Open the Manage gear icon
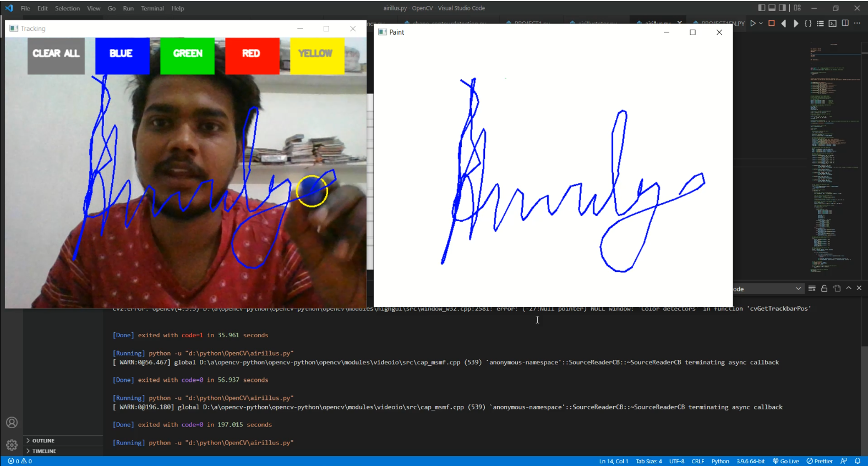Screen dimensions: 868x466 point(12,445)
